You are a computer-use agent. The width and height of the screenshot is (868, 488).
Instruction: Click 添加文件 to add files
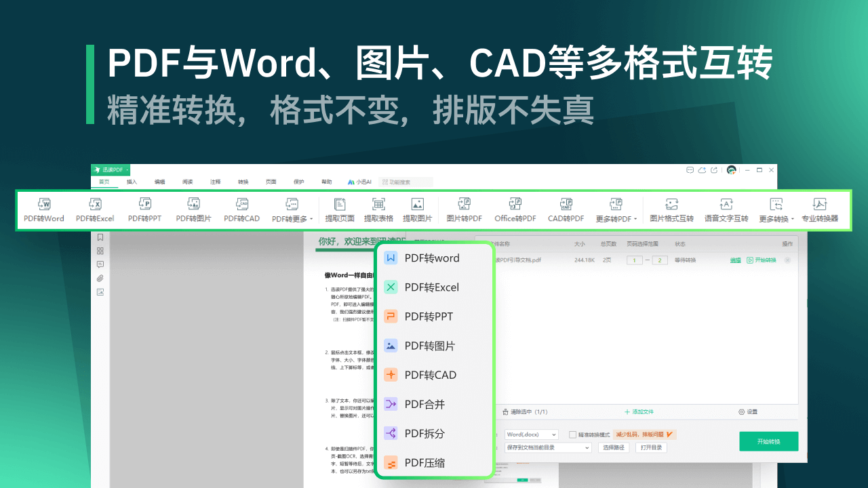[x=640, y=411]
